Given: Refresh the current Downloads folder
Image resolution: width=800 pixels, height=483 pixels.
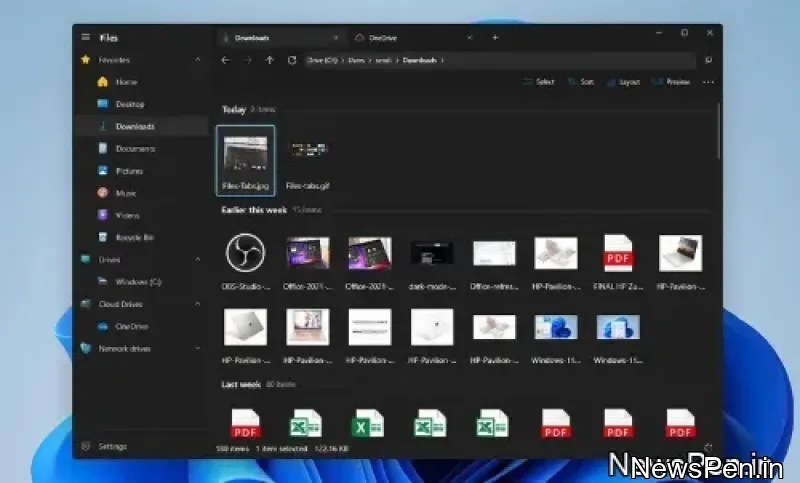Looking at the screenshot, I should pos(291,60).
